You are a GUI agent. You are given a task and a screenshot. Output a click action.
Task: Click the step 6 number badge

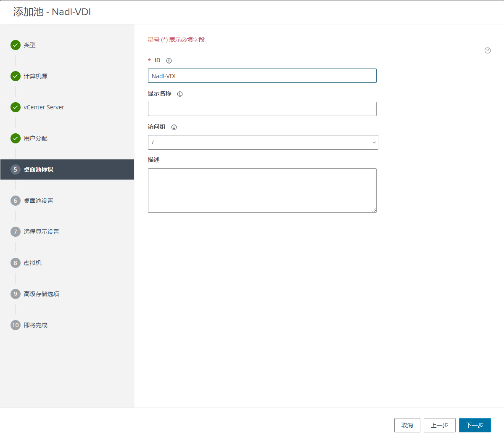coord(16,201)
